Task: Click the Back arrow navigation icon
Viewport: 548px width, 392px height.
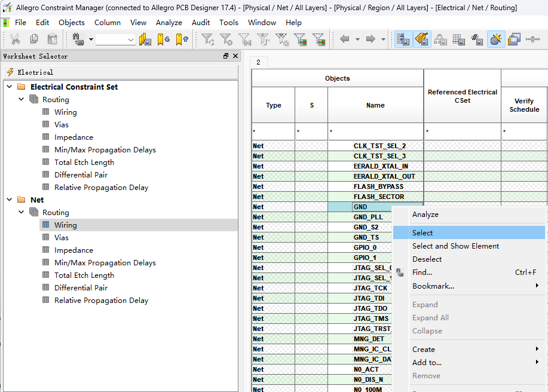Action: 345,39
